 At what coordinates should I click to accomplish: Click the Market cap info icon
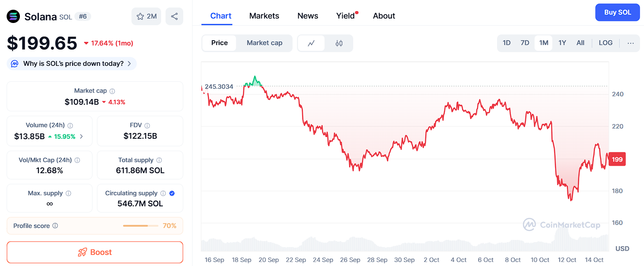click(x=112, y=91)
